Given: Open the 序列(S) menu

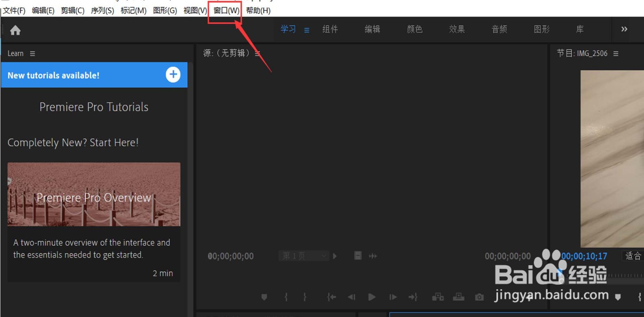Looking at the screenshot, I should [x=103, y=10].
